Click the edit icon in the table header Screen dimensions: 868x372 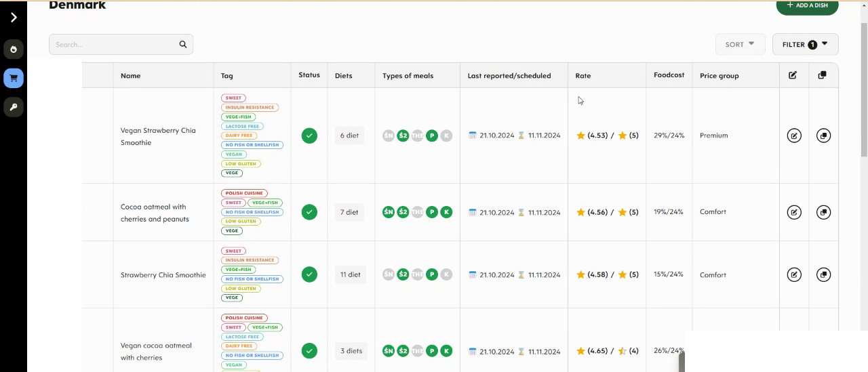pyautogui.click(x=793, y=75)
